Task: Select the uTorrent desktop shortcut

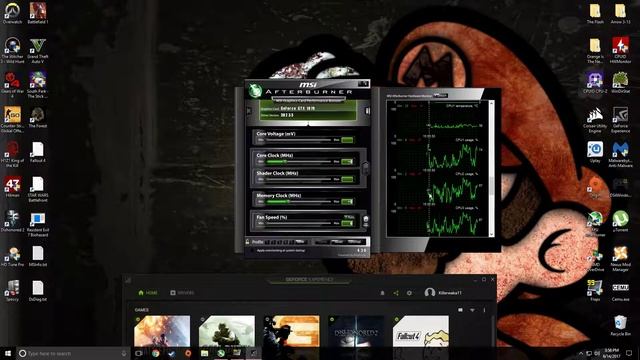Action: 620,221
